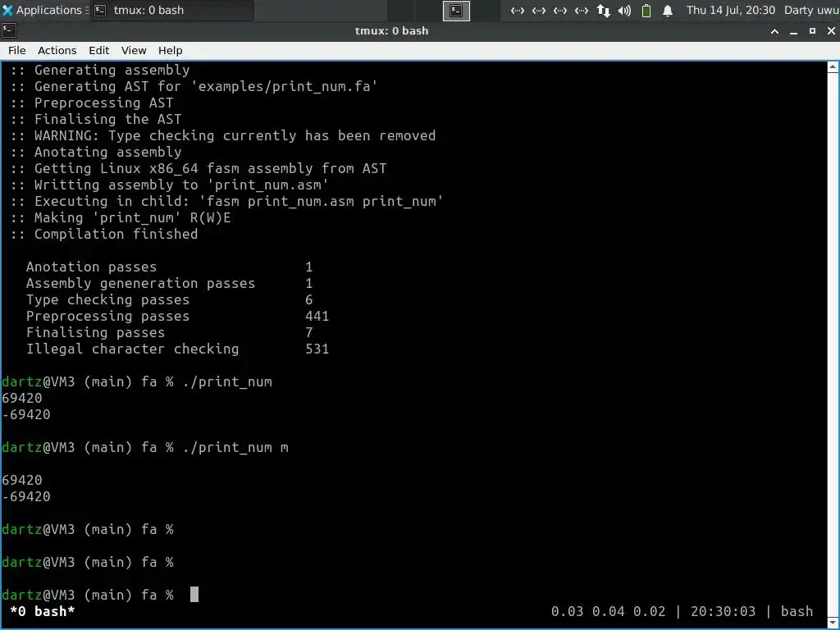This screenshot has width=840, height=630.
Task: Open the File menu
Action: (x=16, y=50)
